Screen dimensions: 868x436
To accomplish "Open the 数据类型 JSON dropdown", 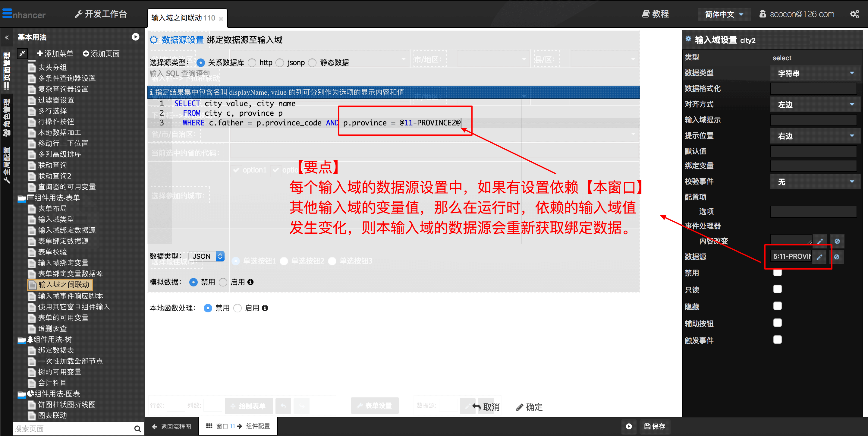I will click(206, 256).
